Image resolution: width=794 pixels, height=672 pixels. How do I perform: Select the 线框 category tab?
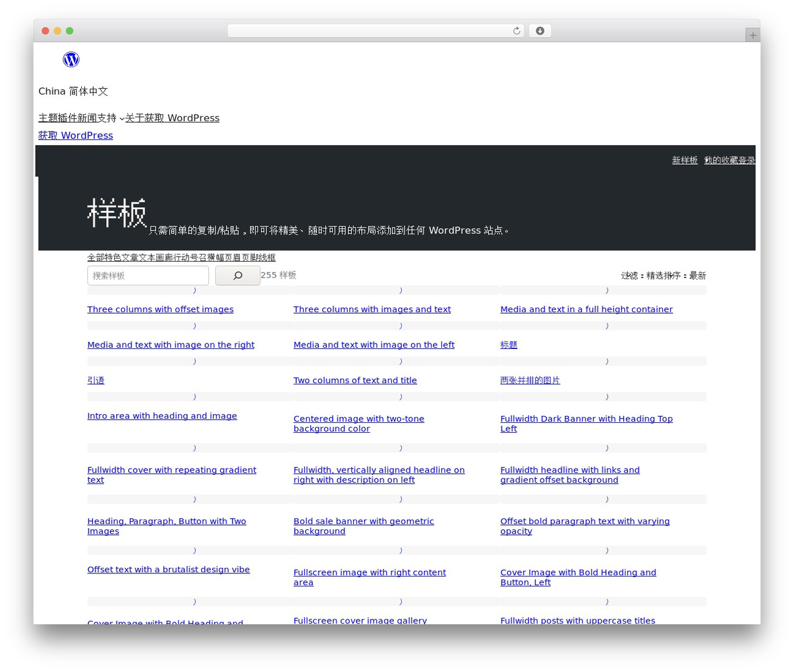click(267, 258)
